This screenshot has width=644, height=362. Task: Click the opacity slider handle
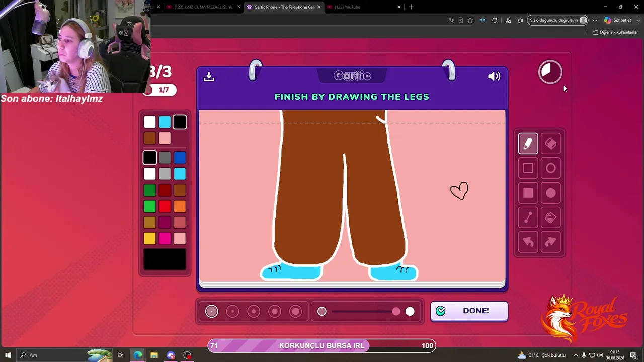point(396,312)
